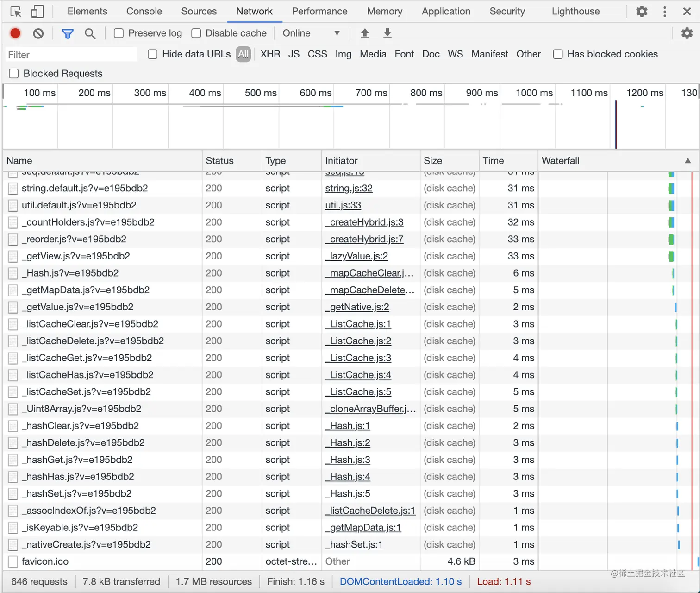The width and height of the screenshot is (700, 593).
Task: Enable Disable cache checkbox
Action: (x=196, y=33)
